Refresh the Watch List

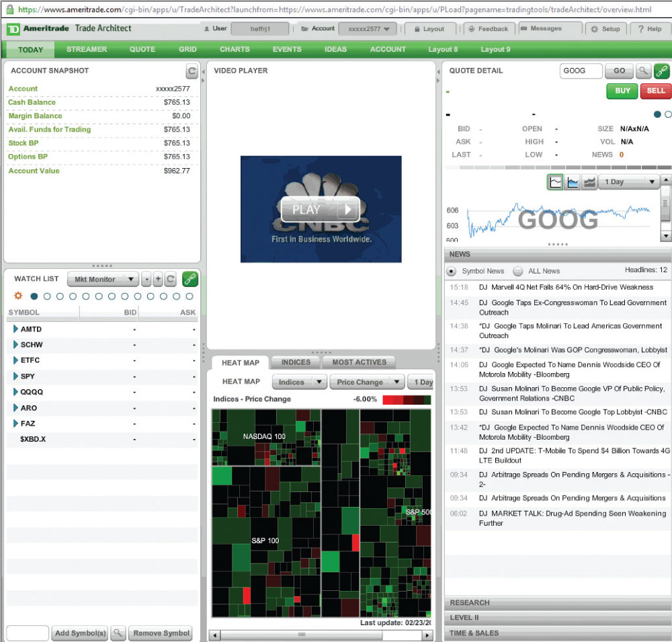[x=170, y=280]
